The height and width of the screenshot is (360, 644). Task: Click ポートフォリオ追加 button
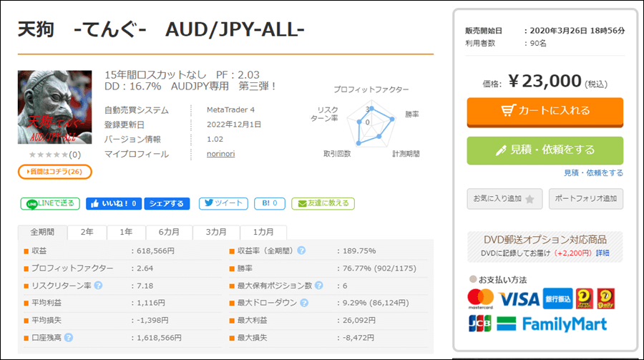pos(585,199)
